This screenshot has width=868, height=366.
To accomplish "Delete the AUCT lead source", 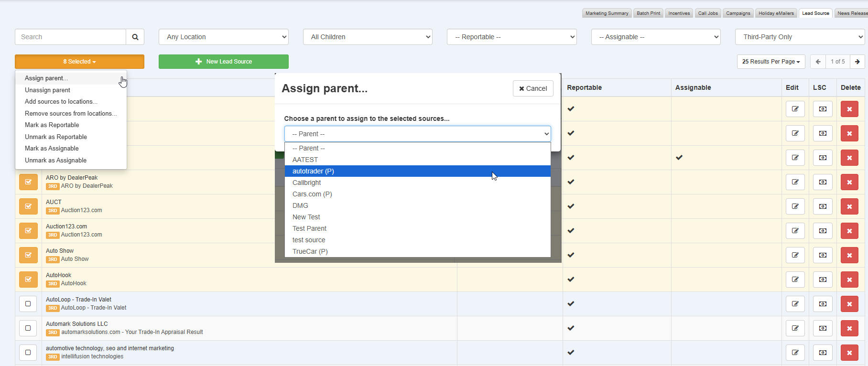I will pos(849,206).
